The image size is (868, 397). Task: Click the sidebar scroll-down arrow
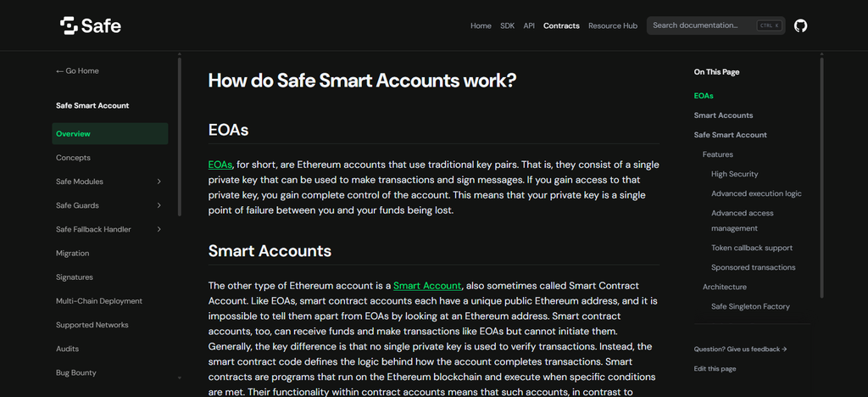click(180, 378)
